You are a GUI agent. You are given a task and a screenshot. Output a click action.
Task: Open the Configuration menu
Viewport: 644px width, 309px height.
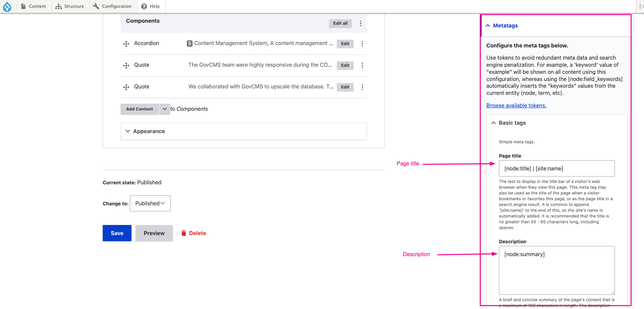(x=112, y=6)
